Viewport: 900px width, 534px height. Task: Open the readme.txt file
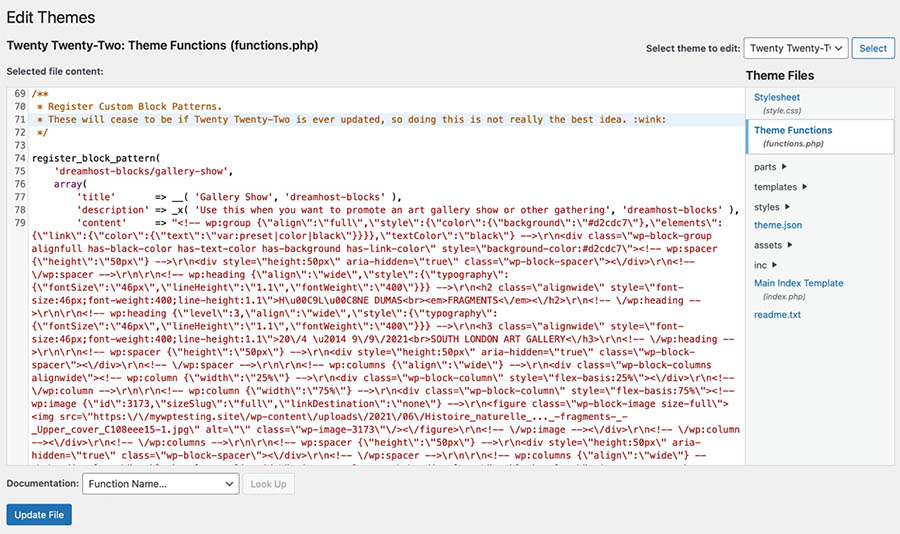[x=777, y=315]
